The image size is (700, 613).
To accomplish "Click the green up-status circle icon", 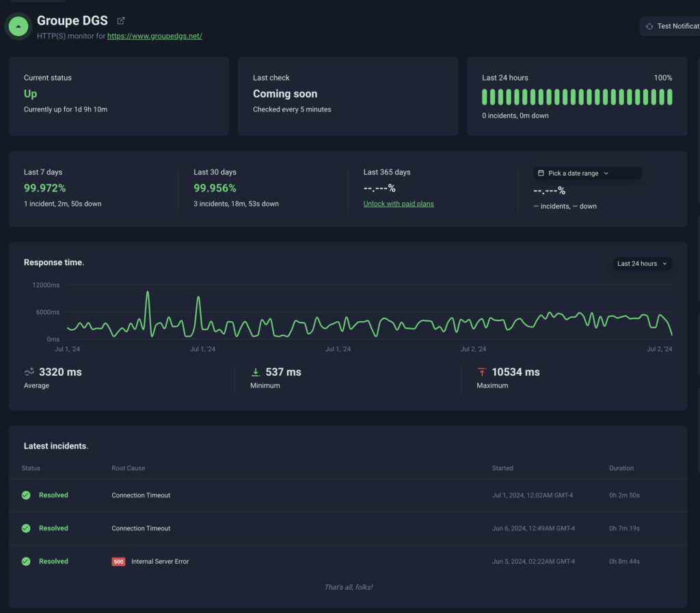I will click(x=18, y=27).
